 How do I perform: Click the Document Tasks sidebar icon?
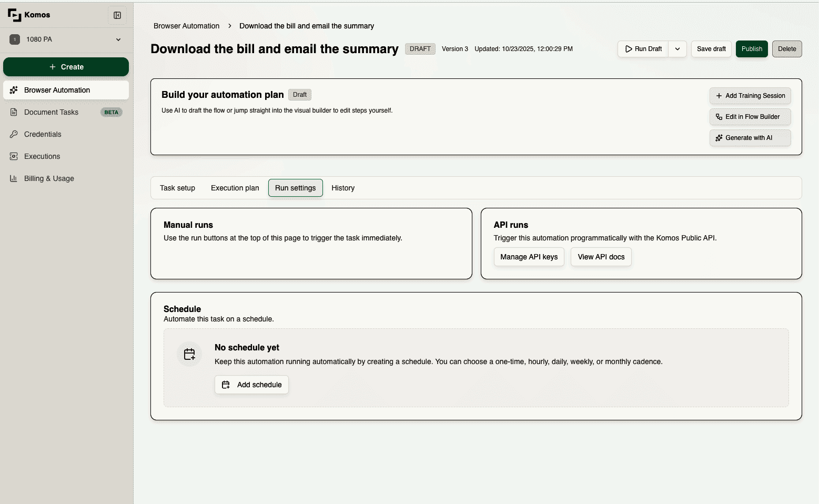[x=14, y=112]
